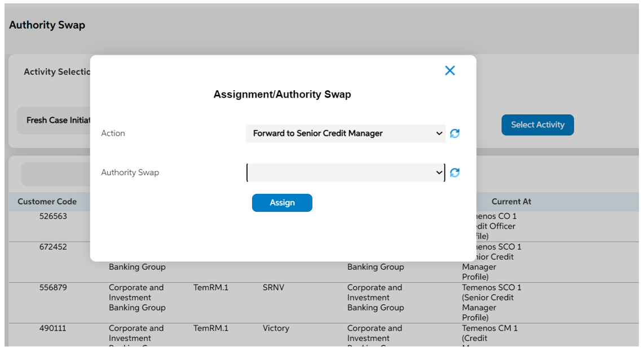Click the Customer Code column header
The width and height of the screenshot is (644, 351).
pyautogui.click(x=47, y=202)
